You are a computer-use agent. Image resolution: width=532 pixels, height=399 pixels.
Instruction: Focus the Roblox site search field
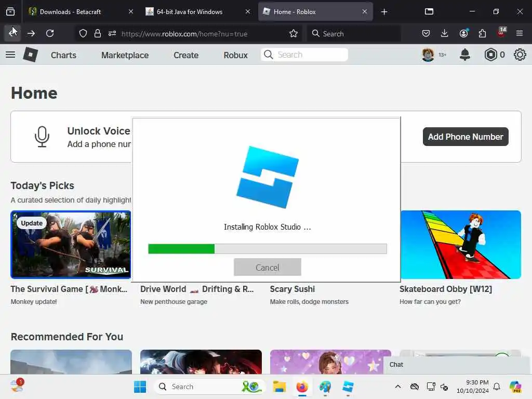point(304,55)
